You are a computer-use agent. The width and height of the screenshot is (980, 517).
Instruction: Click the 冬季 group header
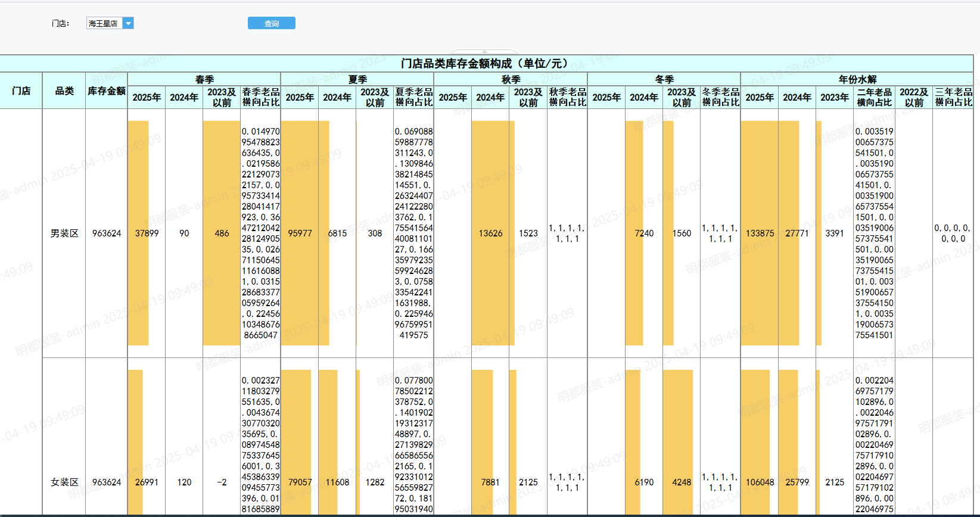tap(664, 79)
